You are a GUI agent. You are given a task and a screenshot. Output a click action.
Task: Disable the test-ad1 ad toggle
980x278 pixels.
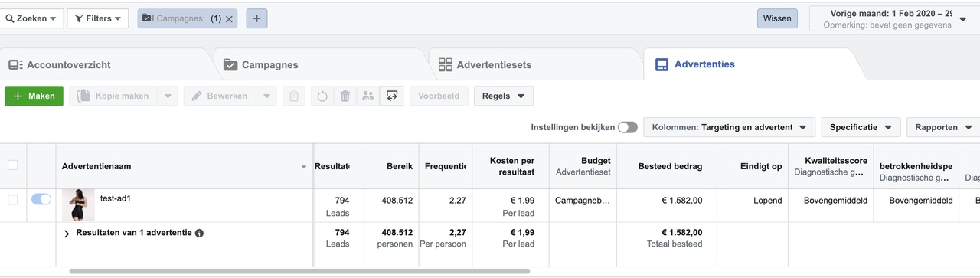tap(41, 199)
